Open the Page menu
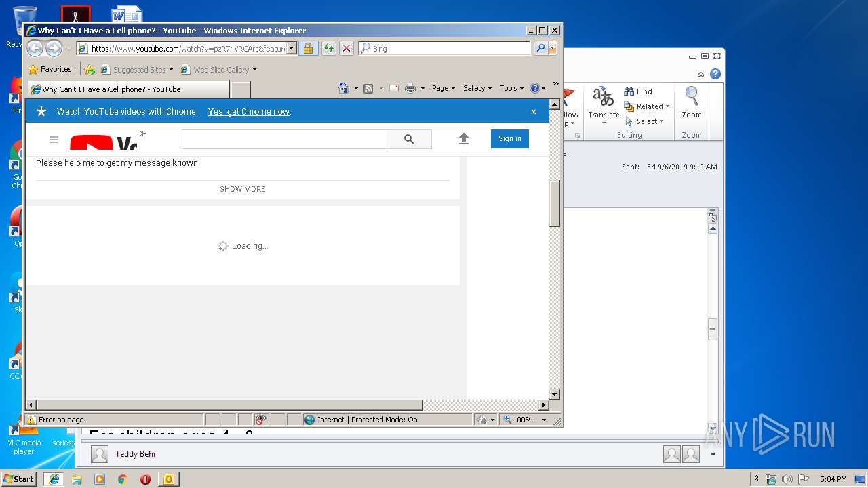Image resolution: width=868 pixels, height=488 pixels. point(443,88)
